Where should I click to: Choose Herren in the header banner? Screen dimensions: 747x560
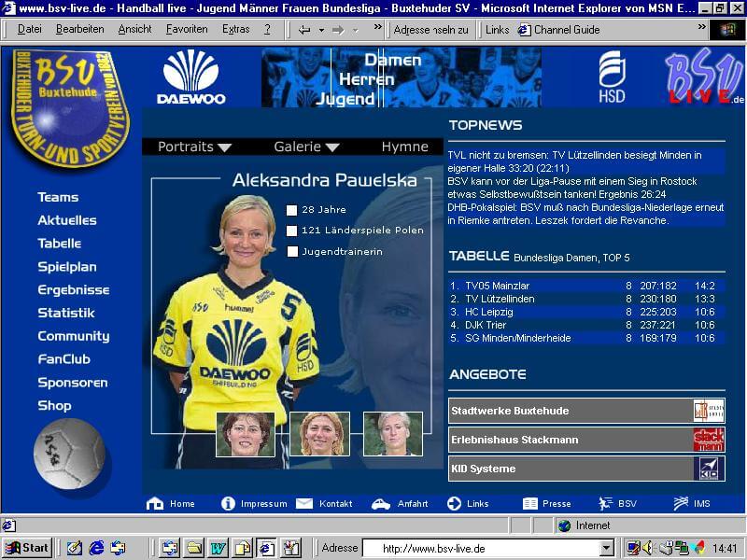point(367,79)
